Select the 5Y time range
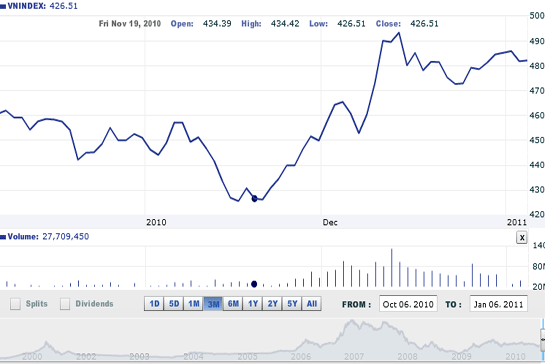 pyautogui.click(x=292, y=304)
